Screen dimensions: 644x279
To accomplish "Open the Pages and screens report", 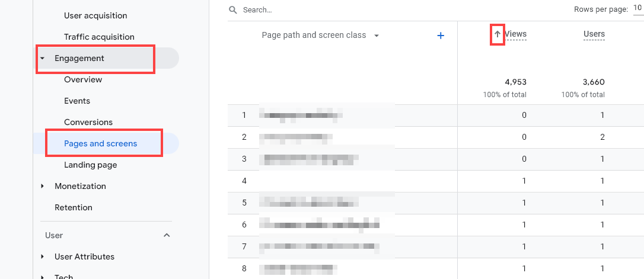I will click(100, 143).
